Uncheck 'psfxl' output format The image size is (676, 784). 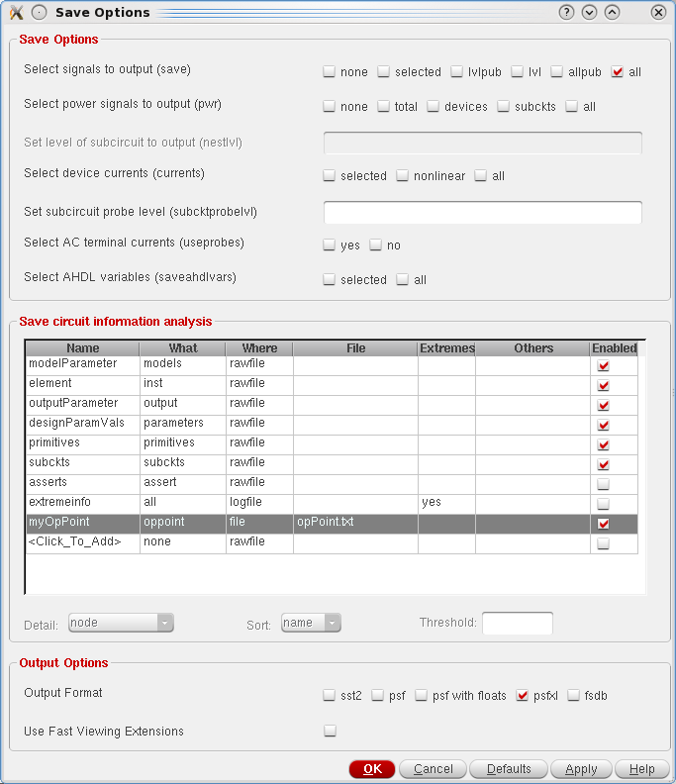522,695
